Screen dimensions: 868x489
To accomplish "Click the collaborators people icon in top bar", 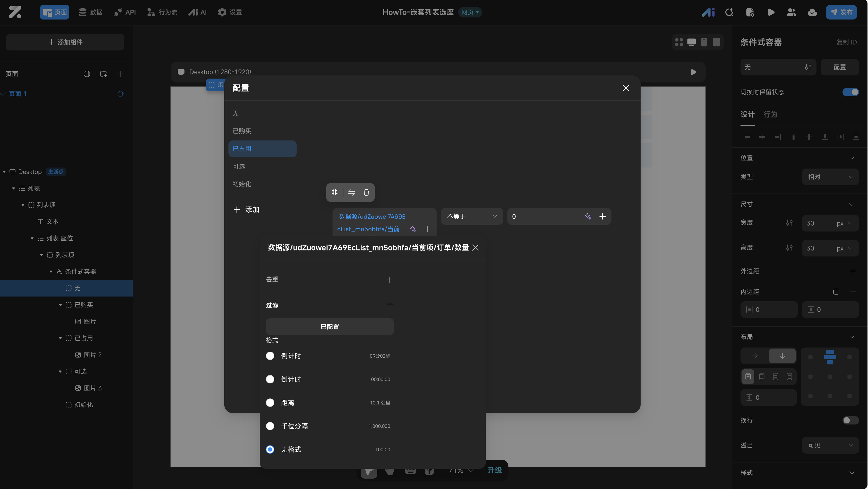I will [x=791, y=12].
